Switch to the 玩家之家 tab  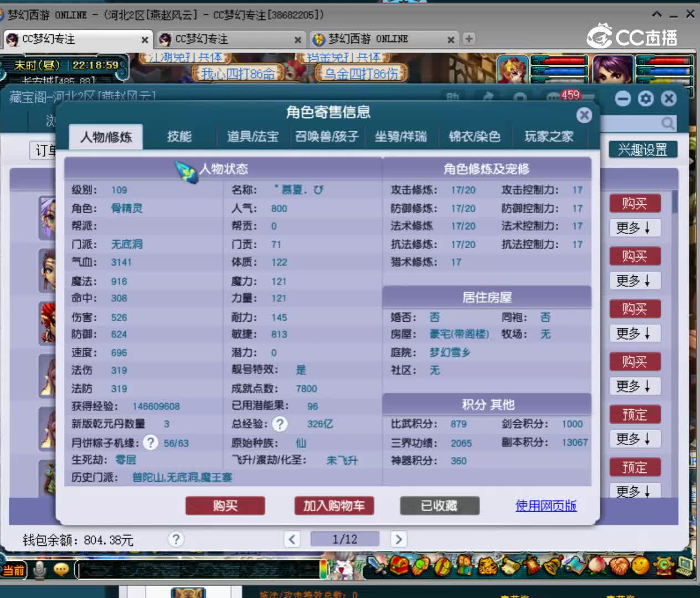pos(549,137)
